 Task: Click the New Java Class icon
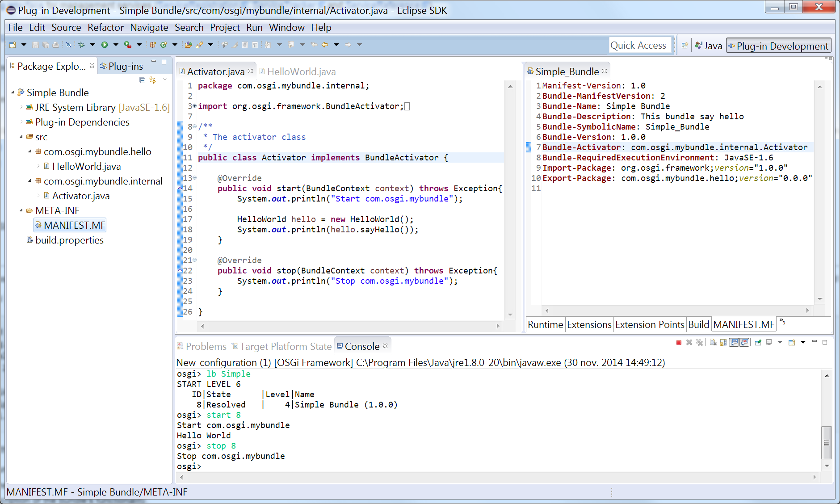click(164, 45)
